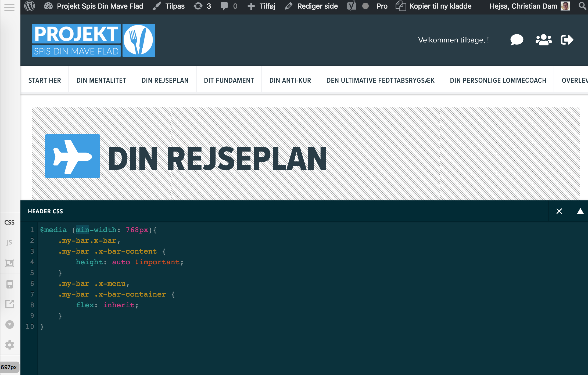This screenshot has height=375, width=588.
Task: Open the circular dropdown arrow in the sidebar
Action: (10, 324)
